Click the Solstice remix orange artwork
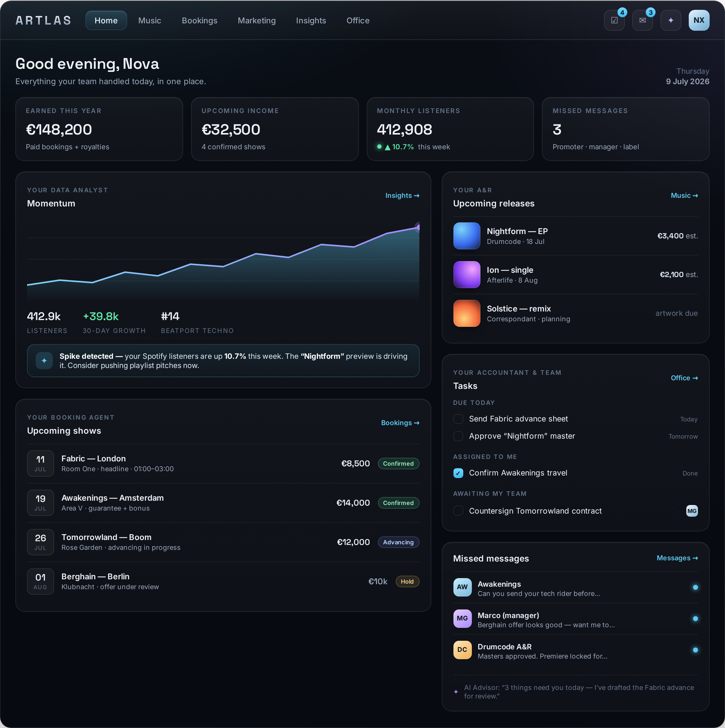725x728 pixels. pyautogui.click(x=467, y=314)
